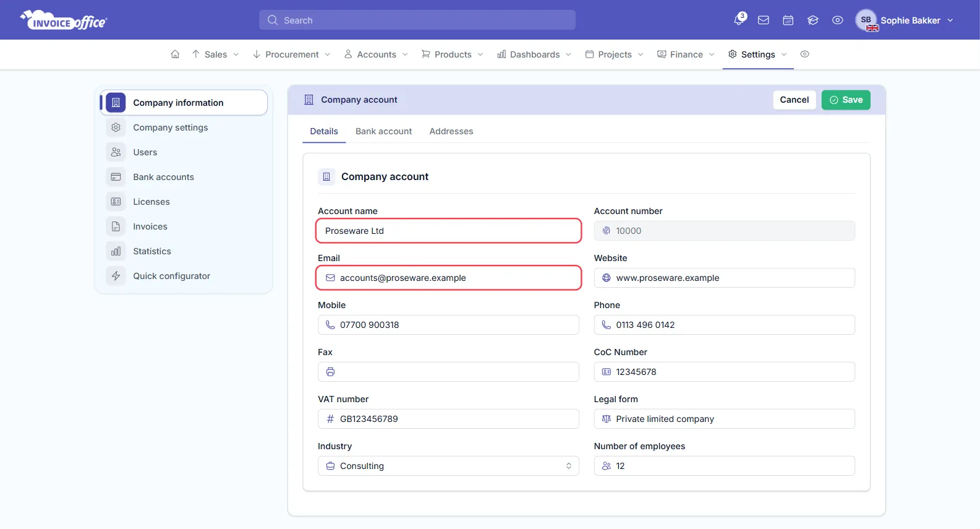Screen dimensions: 980x529
Task: Switch to the Addresses tab
Action: coord(451,131)
